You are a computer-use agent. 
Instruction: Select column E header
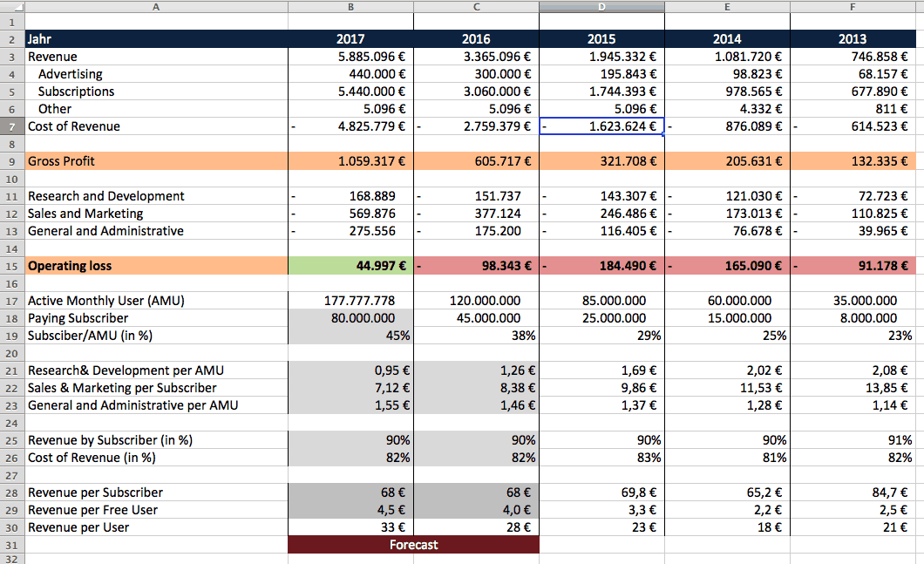727,6
